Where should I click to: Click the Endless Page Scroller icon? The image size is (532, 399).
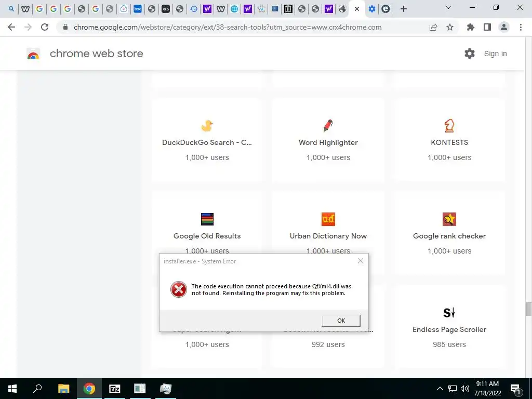point(449,312)
